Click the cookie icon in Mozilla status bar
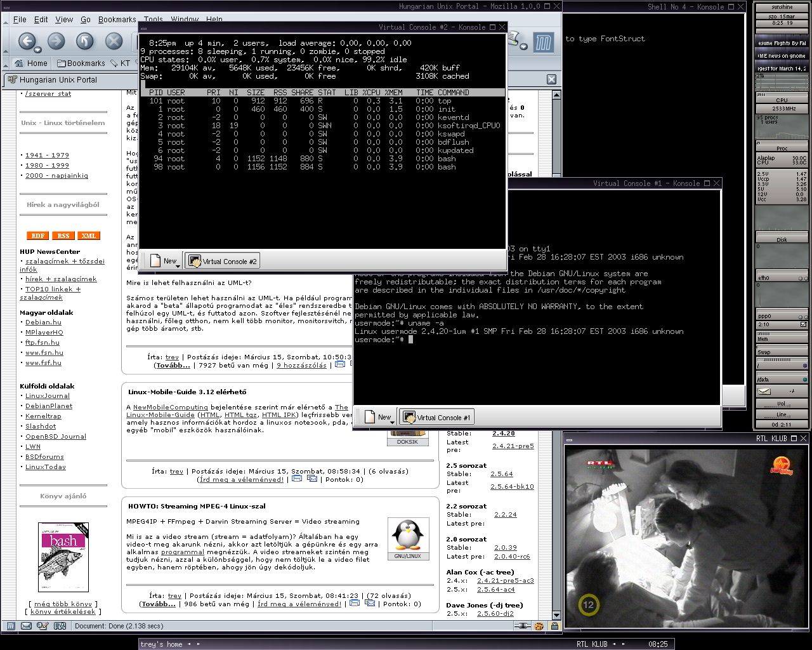The height and width of the screenshot is (650, 812). [x=540, y=626]
